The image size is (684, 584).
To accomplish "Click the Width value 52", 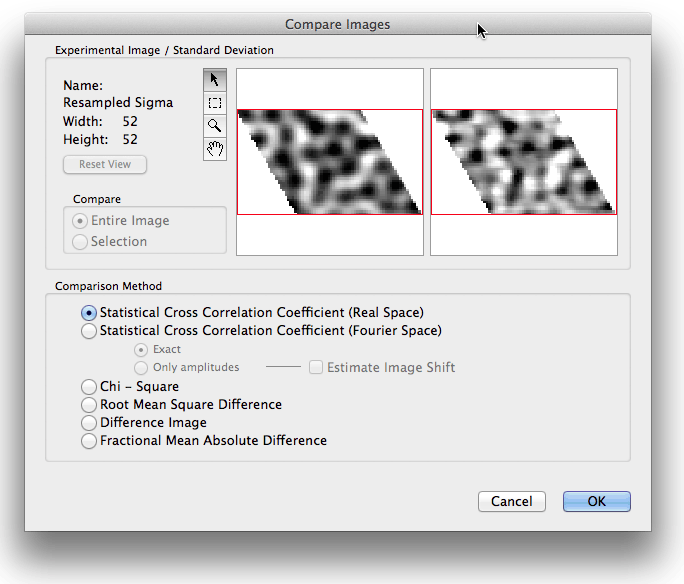I will (130, 121).
